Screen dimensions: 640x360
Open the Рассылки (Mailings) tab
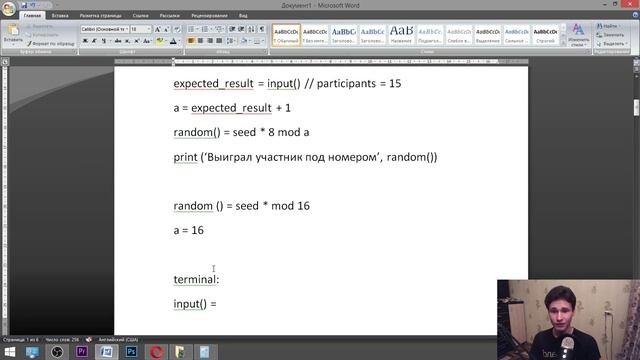pos(169,16)
